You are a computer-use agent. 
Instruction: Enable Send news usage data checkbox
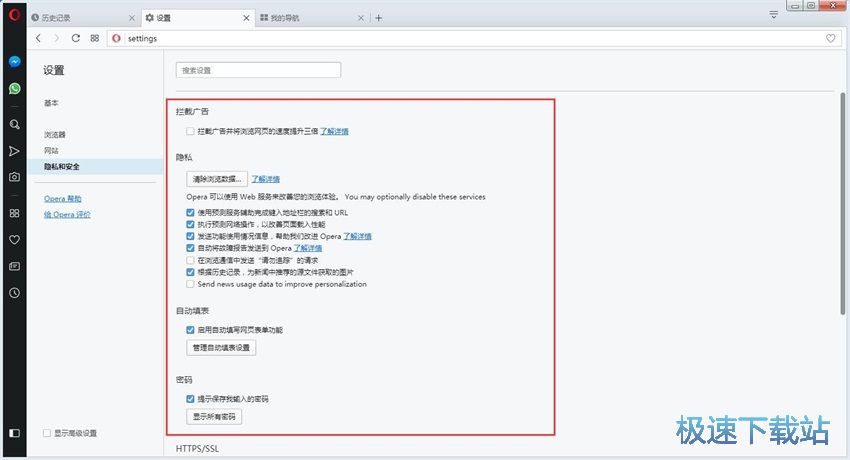(190, 284)
